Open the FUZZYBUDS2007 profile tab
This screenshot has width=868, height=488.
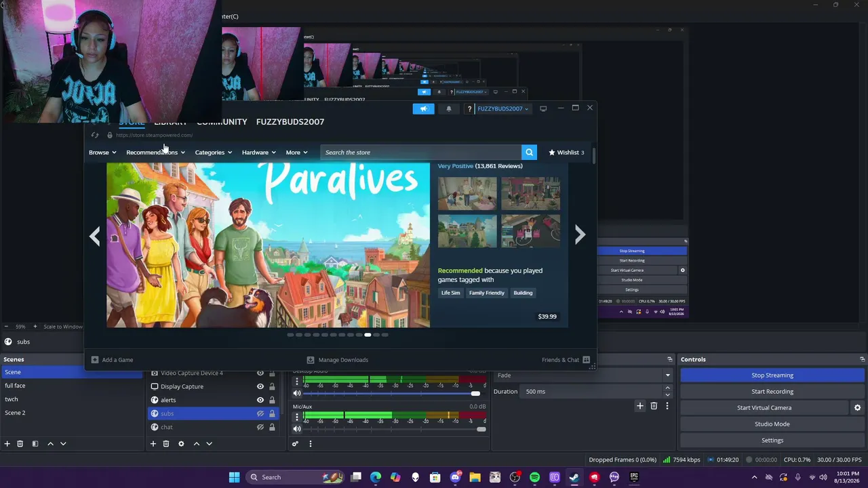click(x=290, y=122)
